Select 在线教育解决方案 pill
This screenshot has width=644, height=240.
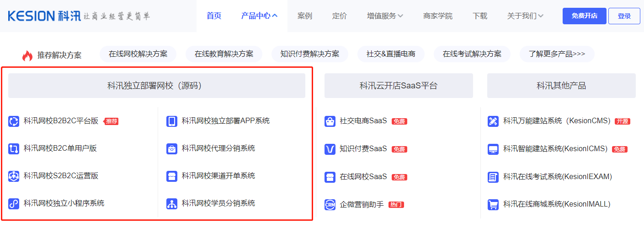pyautogui.click(x=224, y=54)
